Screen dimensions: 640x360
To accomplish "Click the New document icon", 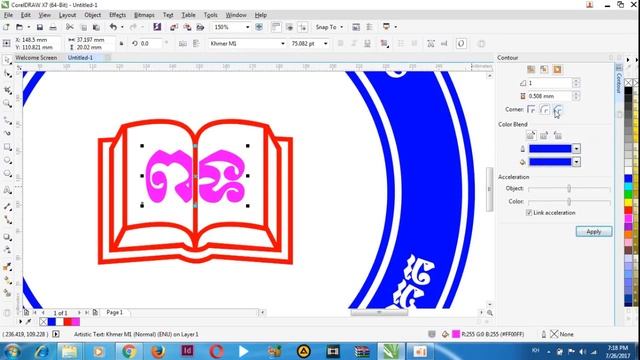I will 6,27.
